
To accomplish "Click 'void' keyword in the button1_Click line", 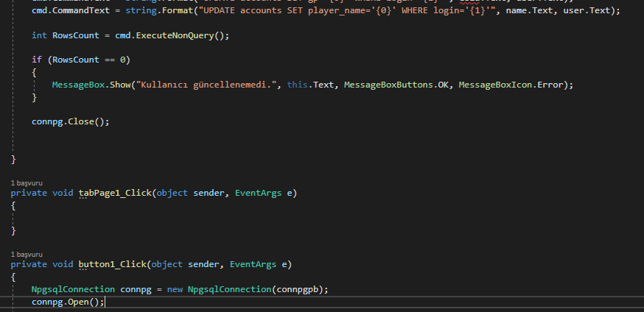I will point(63,264).
